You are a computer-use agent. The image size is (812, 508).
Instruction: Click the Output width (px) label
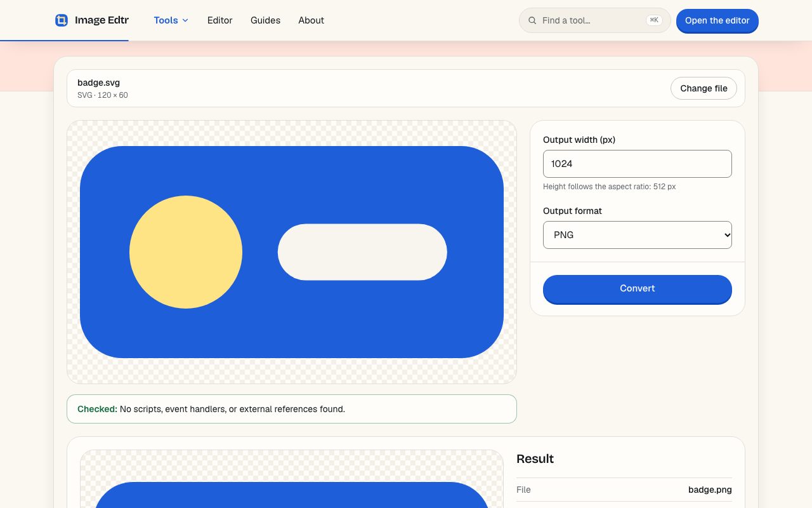point(579,140)
